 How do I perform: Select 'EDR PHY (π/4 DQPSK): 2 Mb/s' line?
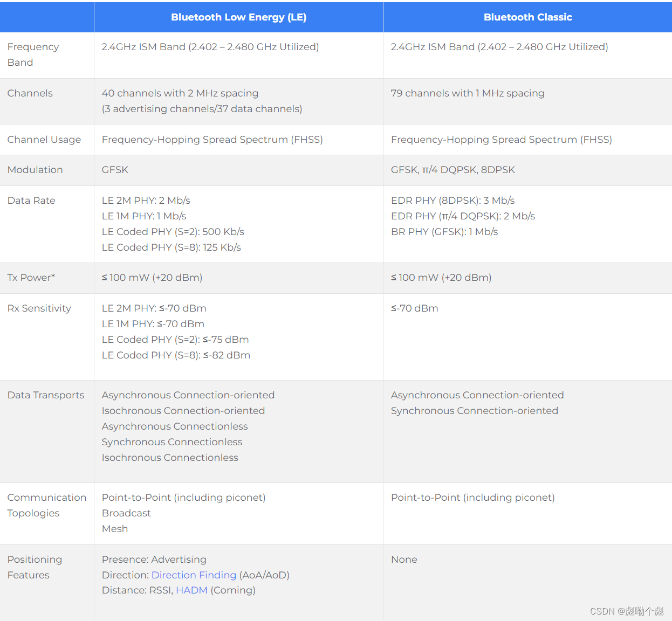point(463,216)
